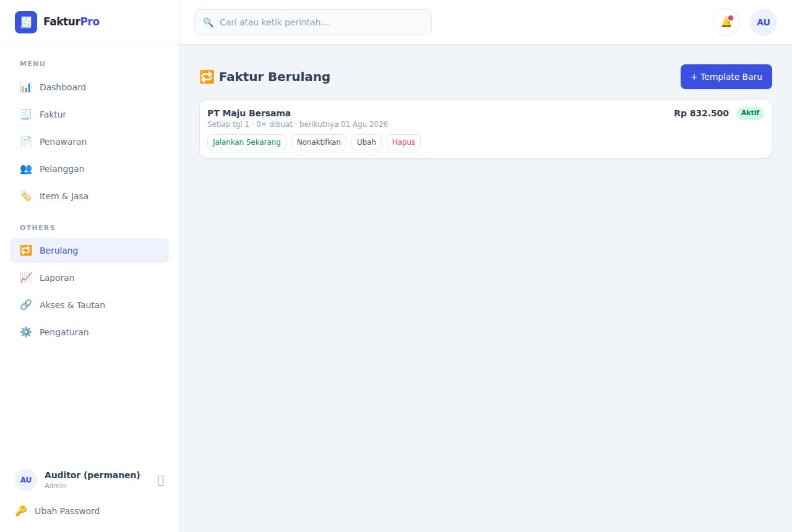Focus the Cari atau ketik perintah field
Screen dimensions: 792x532
(313, 22)
